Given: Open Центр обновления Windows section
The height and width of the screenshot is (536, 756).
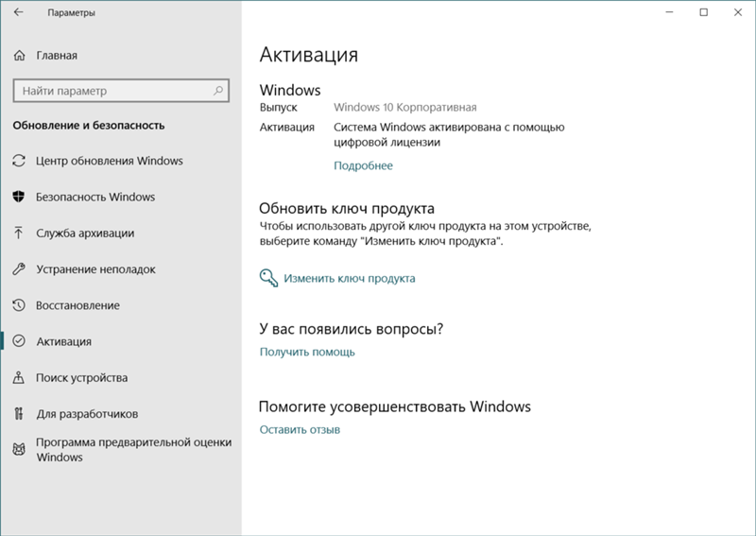Looking at the screenshot, I should click(x=109, y=161).
